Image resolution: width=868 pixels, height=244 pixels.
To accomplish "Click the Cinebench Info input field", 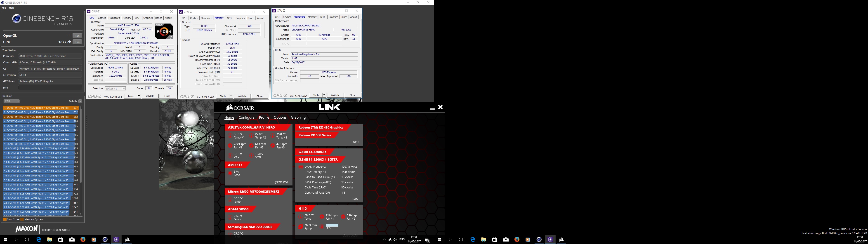I will (50, 88).
